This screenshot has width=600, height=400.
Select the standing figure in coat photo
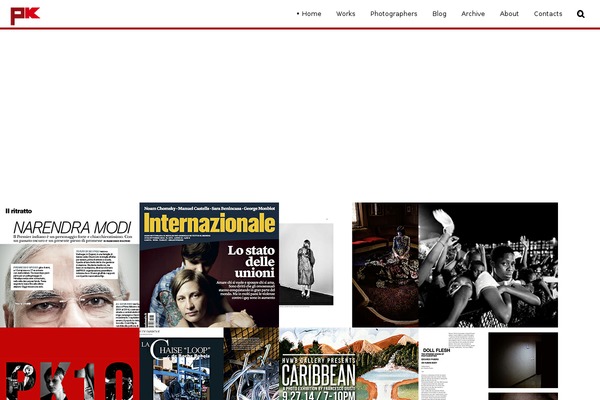[306, 264]
